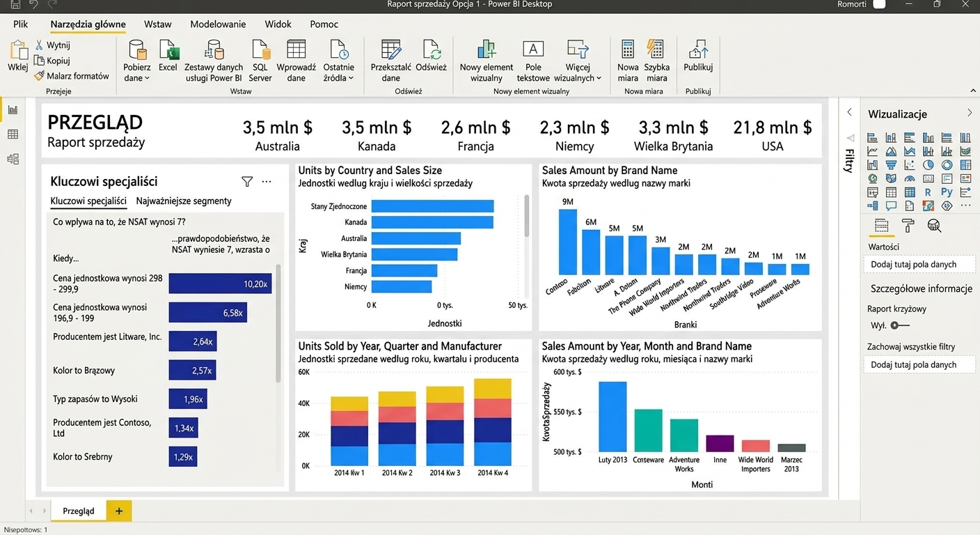Collapse Wizualizacje pane with right chevron

(970, 113)
